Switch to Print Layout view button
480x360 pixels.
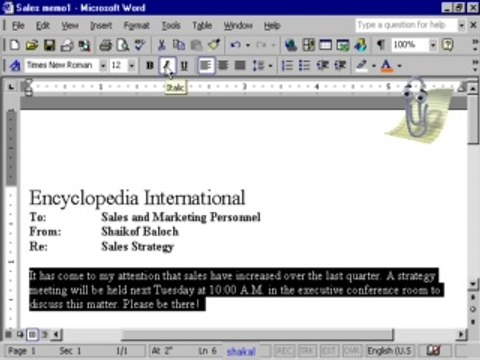[32, 334]
